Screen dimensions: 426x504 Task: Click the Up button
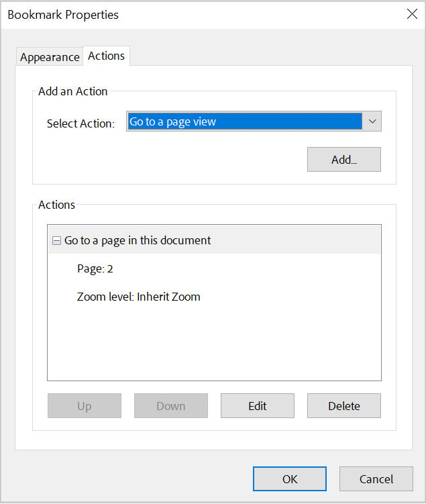[85, 406]
